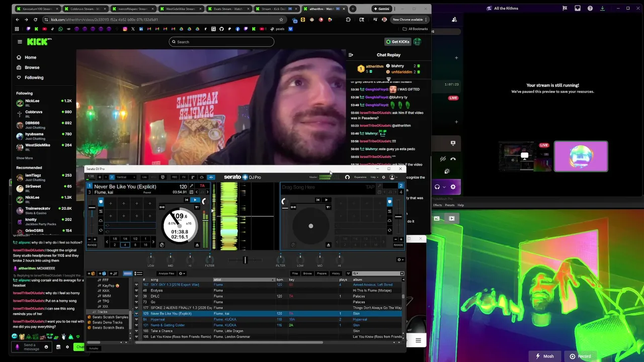Open mixer settings gear dropdown
644x362 pixels.
click(400, 260)
